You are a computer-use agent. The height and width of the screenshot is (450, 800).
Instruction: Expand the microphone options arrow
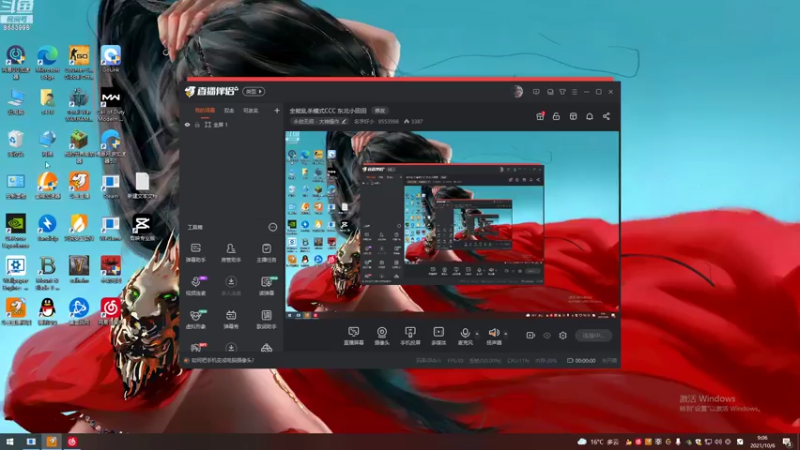[x=478, y=334]
